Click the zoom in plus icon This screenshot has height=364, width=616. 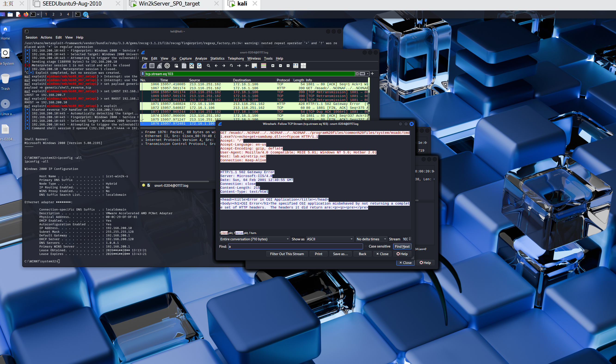click(x=273, y=66)
